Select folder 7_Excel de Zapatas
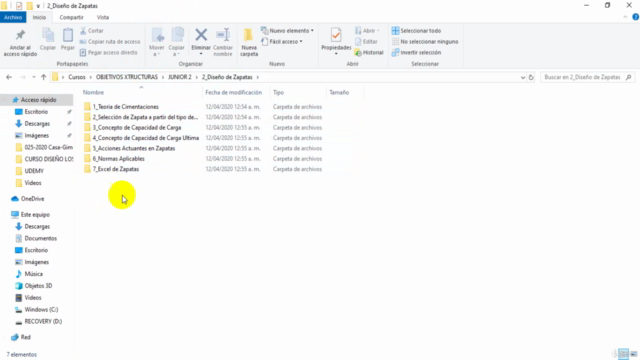 tap(111, 169)
